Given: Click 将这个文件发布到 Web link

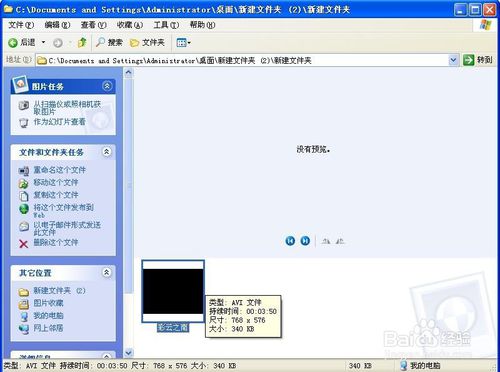Looking at the screenshot, I should (63, 211).
